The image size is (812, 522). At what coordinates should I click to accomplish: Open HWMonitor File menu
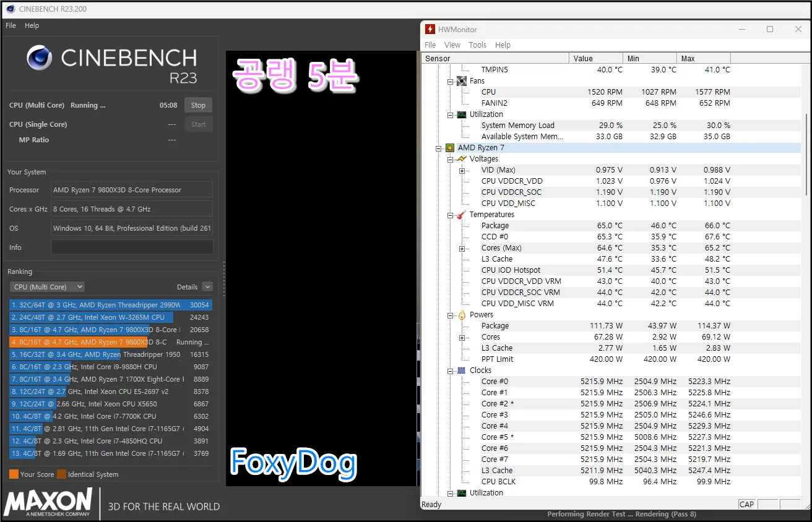(x=430, y=45)
